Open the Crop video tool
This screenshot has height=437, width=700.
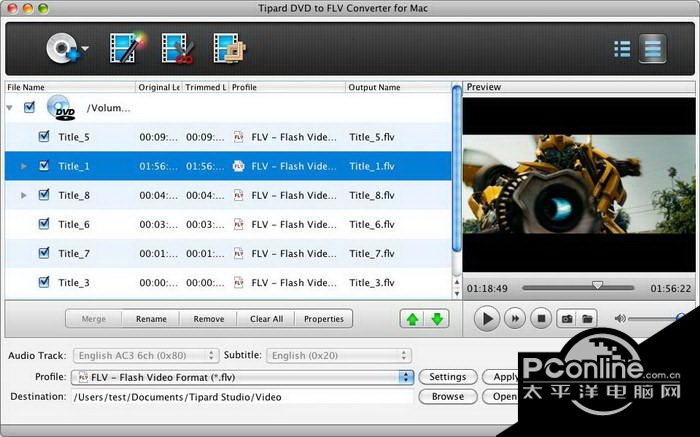pos(229,48)
